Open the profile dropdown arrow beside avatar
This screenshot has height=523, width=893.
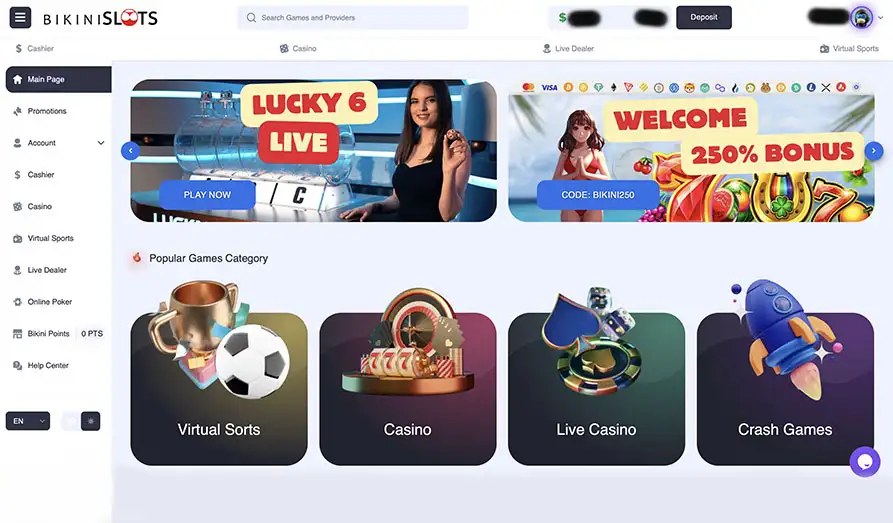[880, 18]
